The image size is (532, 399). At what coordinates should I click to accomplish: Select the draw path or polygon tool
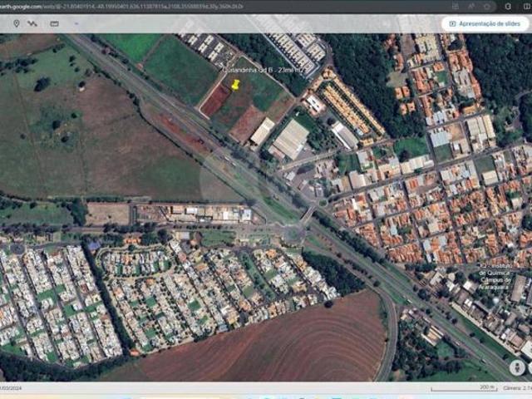click(32, 23)
